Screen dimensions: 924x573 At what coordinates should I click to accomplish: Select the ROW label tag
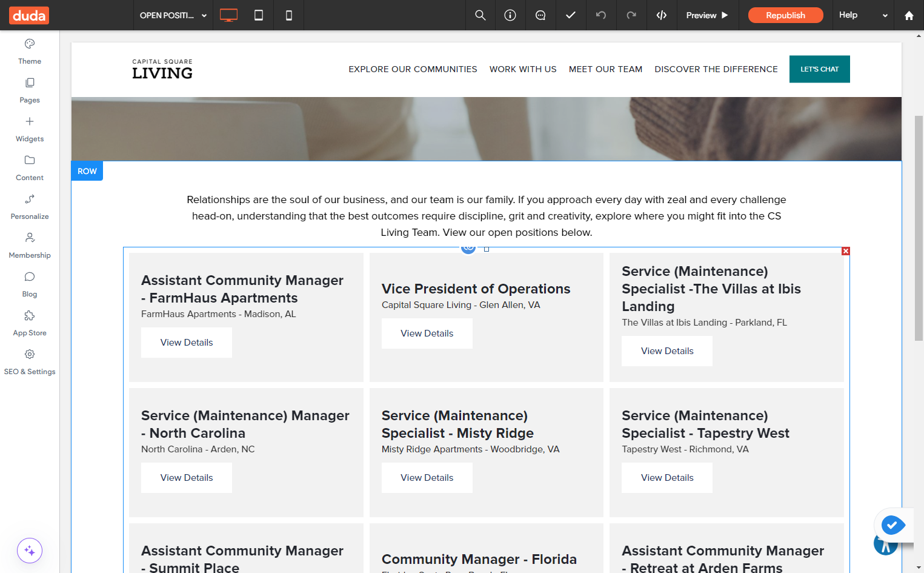point(87,171)
